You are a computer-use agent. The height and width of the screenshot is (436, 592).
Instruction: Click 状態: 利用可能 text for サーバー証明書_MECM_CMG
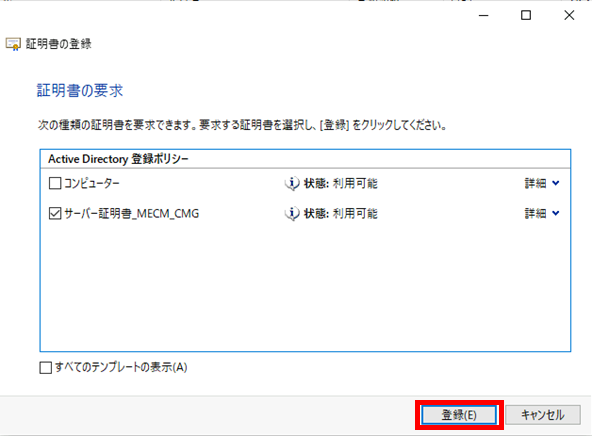tap(341, 214)
